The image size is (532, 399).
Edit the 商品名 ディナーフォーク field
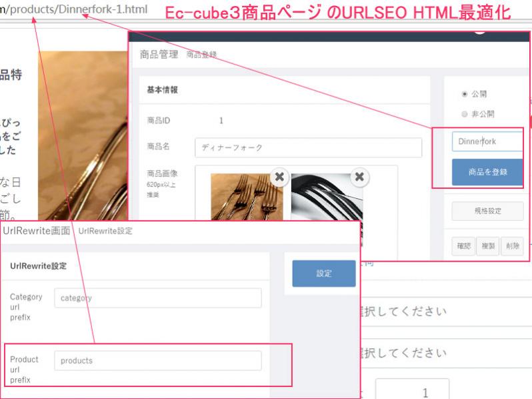[308, 147]
